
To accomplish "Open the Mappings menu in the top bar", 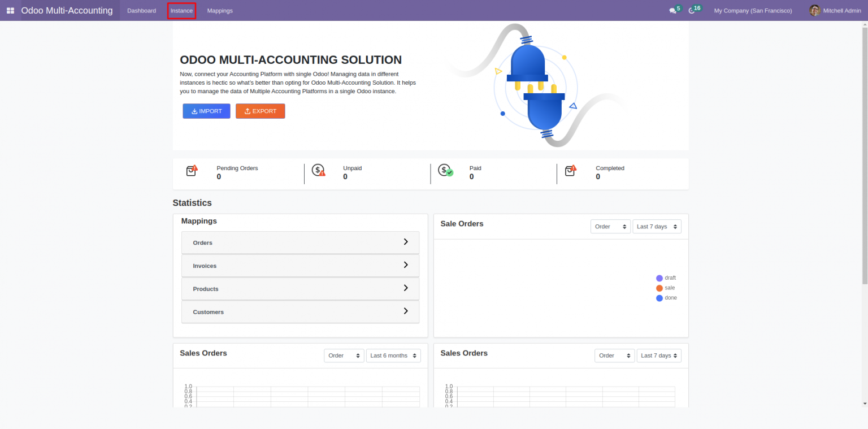I will click(220, 11).
